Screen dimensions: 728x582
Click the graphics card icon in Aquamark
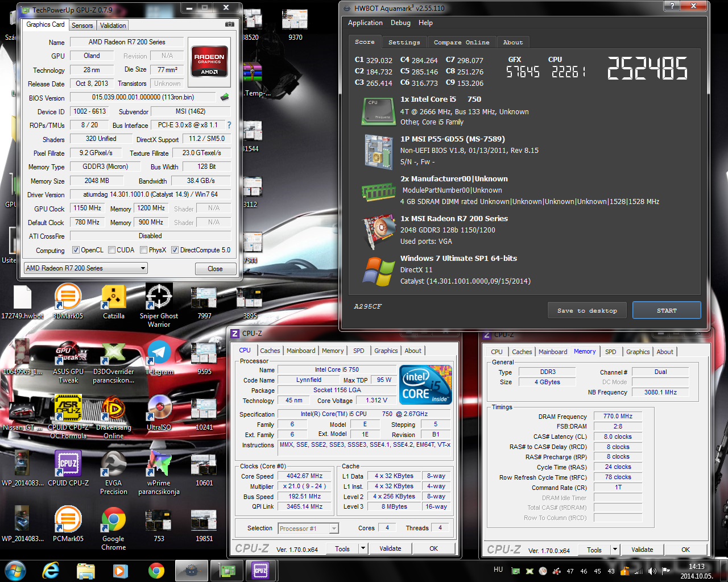pyautogui.click(x=379, y=232)
